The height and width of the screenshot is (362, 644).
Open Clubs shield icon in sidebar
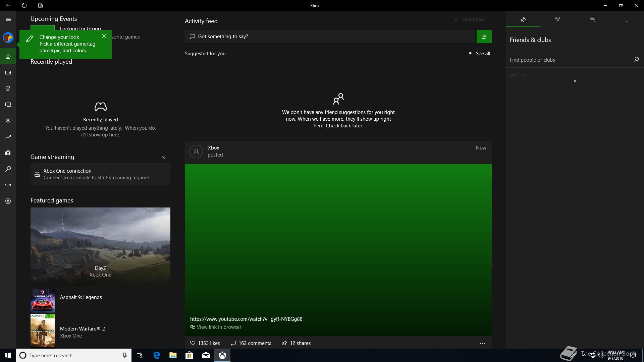8,121
